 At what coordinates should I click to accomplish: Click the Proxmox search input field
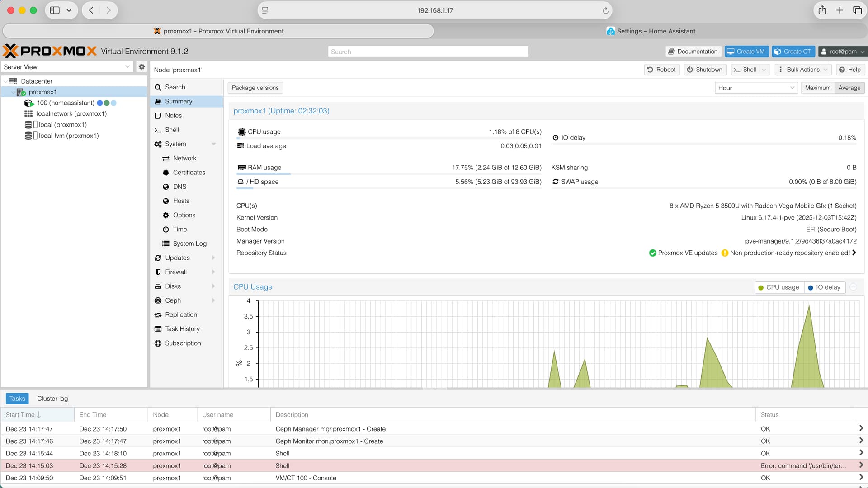[x=428, y=52]
